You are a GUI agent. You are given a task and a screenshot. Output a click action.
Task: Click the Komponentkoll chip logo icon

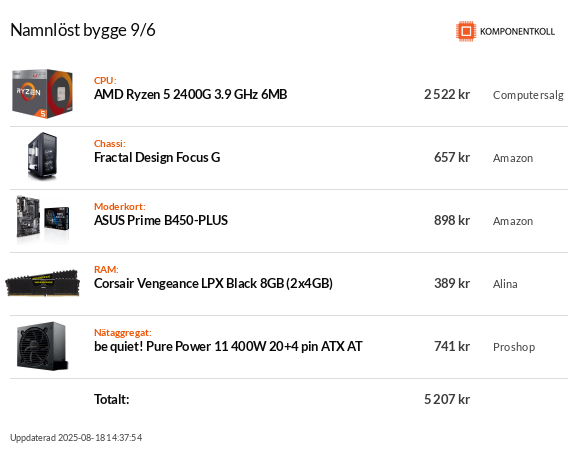point(466,31)
